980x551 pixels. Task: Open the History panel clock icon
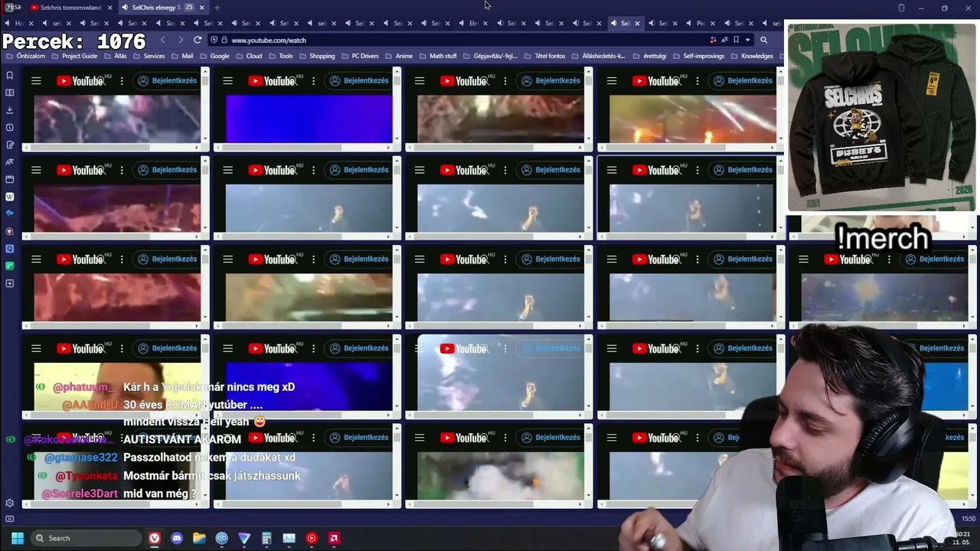(x=10, y=128)
